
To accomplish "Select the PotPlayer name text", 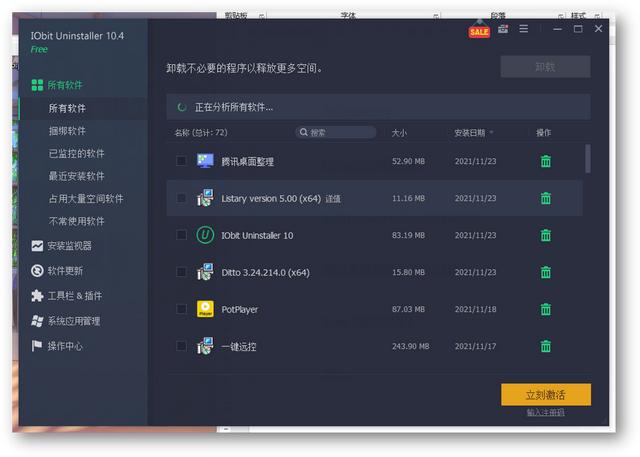I will click(240, 309).
